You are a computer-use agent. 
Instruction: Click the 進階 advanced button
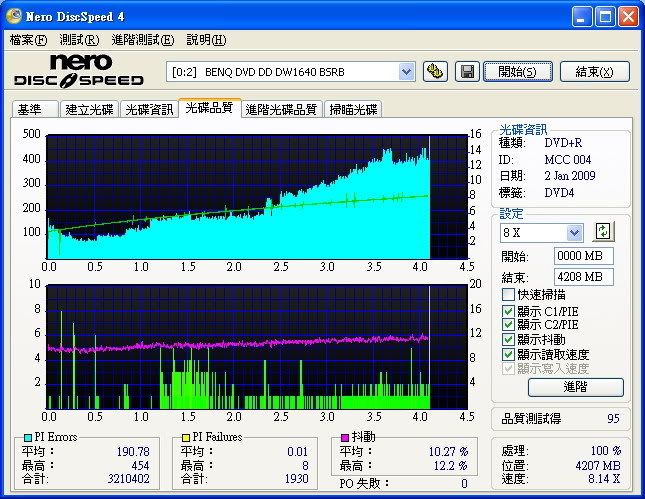(575, 387)
